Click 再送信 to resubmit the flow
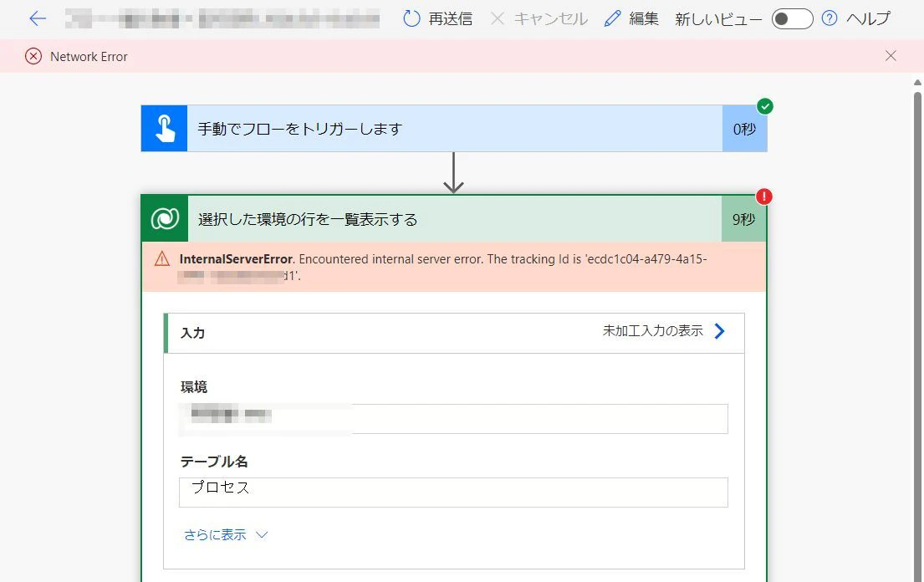This screenshot has height=582, width=924. 438,19
